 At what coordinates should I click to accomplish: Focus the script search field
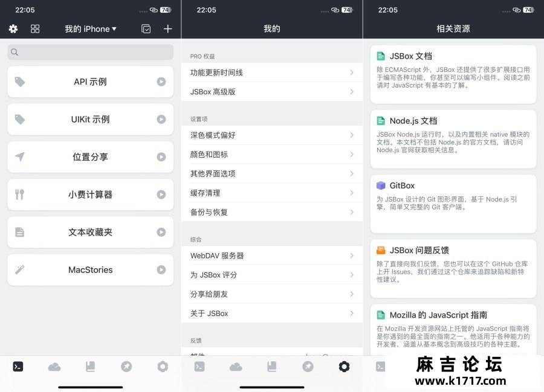click(90, 52)
